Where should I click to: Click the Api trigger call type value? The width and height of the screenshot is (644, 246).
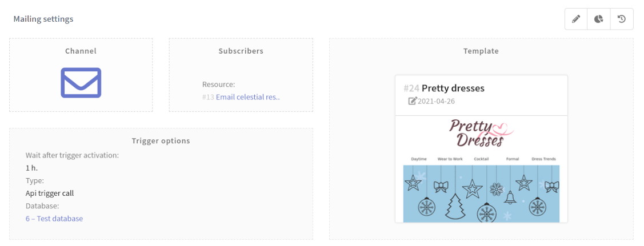point(50,193)
